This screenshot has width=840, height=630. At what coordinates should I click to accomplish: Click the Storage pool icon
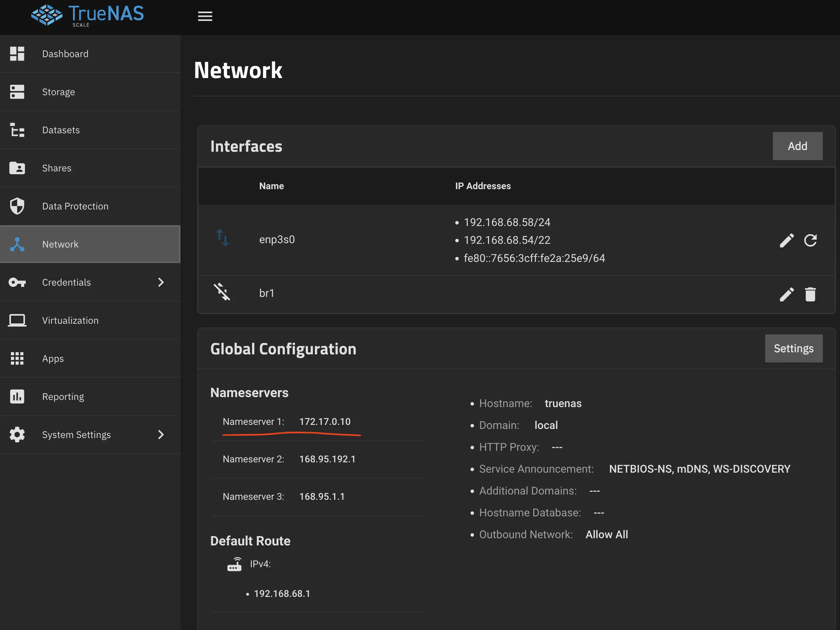point(17,91)
